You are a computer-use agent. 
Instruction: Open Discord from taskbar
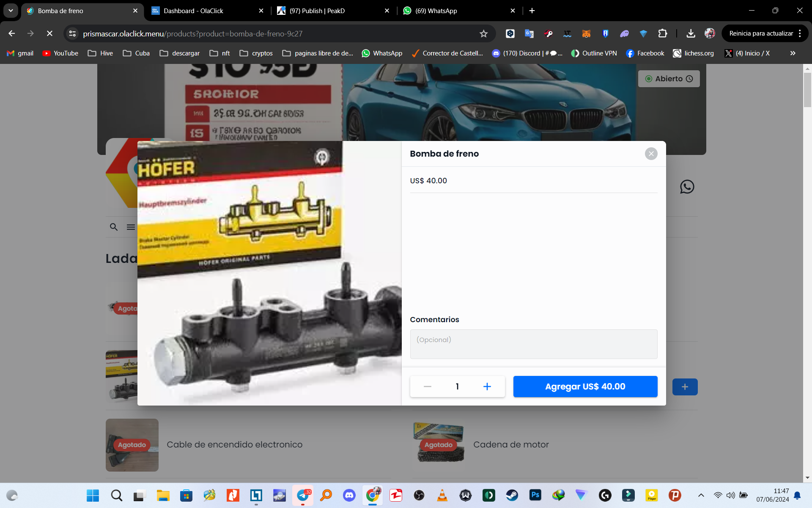click(349, 495)
